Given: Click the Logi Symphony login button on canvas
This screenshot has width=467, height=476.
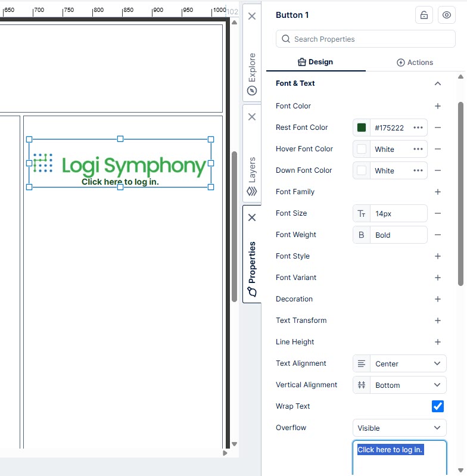Looking at the screenshot, I should pyautogui.click(x=120, y=163).
